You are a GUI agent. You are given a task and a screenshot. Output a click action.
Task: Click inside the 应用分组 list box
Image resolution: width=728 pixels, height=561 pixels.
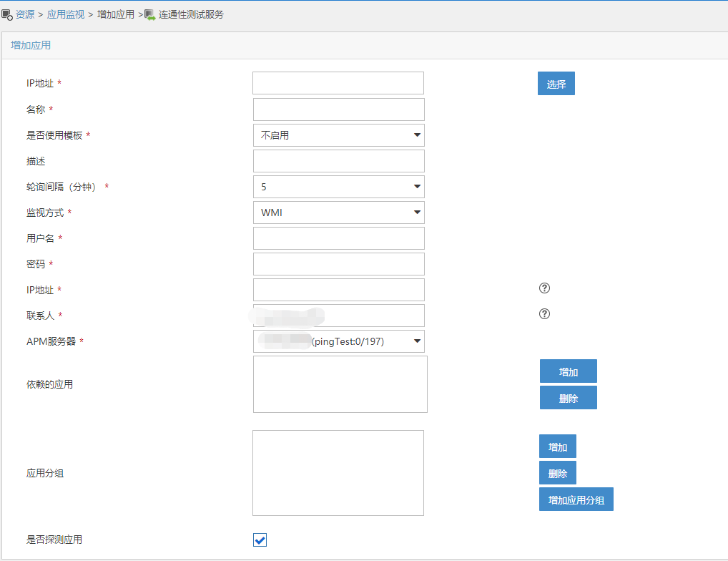pyautogui.click(x=338, y=473)
